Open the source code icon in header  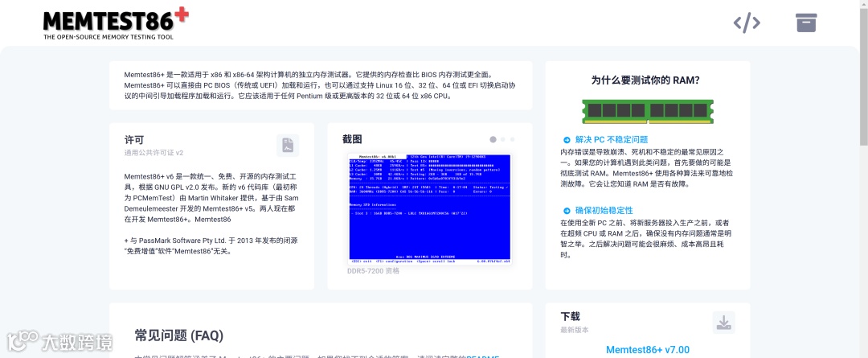coord(747,23)
